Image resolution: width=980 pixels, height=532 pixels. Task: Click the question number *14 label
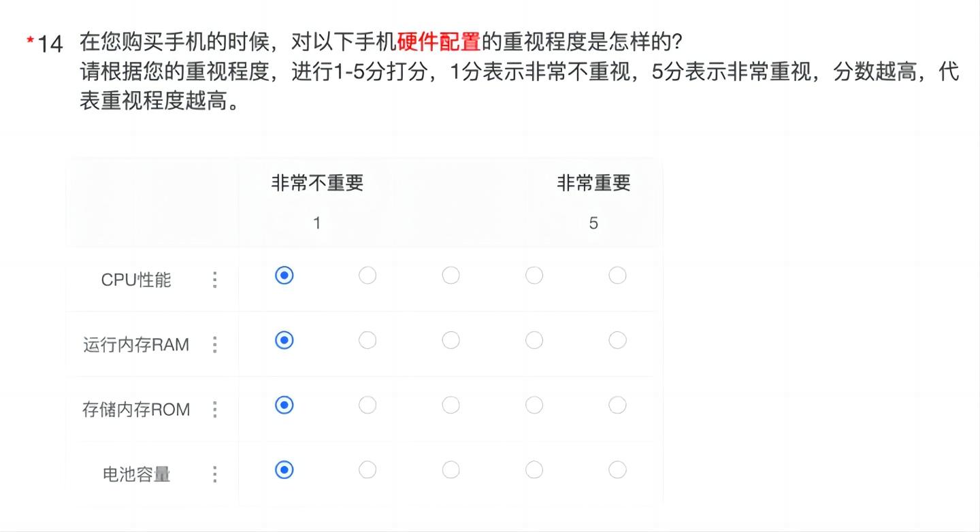coord(46,41)
